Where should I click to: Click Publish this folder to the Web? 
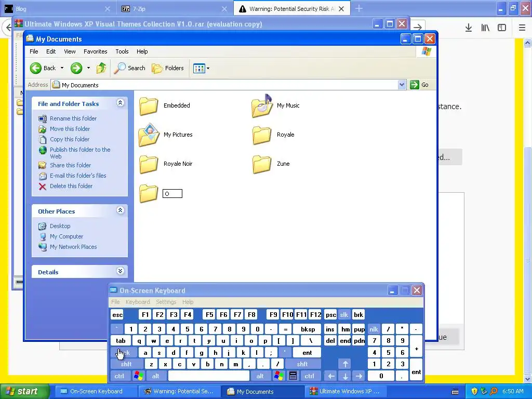(80, 153)
